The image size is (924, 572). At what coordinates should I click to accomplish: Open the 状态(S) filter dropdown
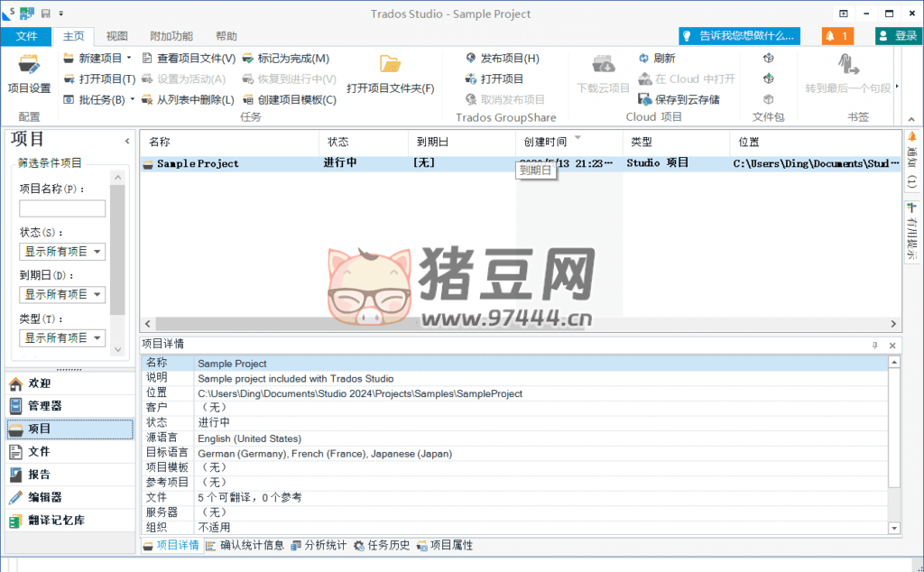[62, 252]
